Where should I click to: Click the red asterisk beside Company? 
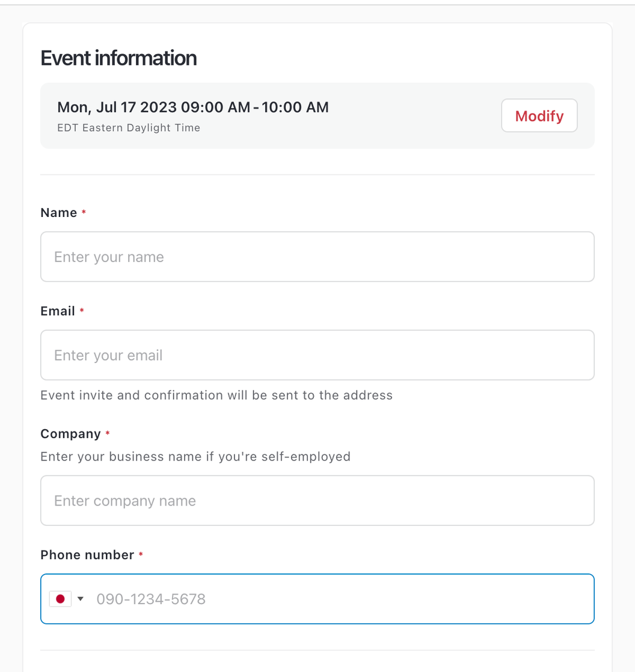[x=108, y=433]
